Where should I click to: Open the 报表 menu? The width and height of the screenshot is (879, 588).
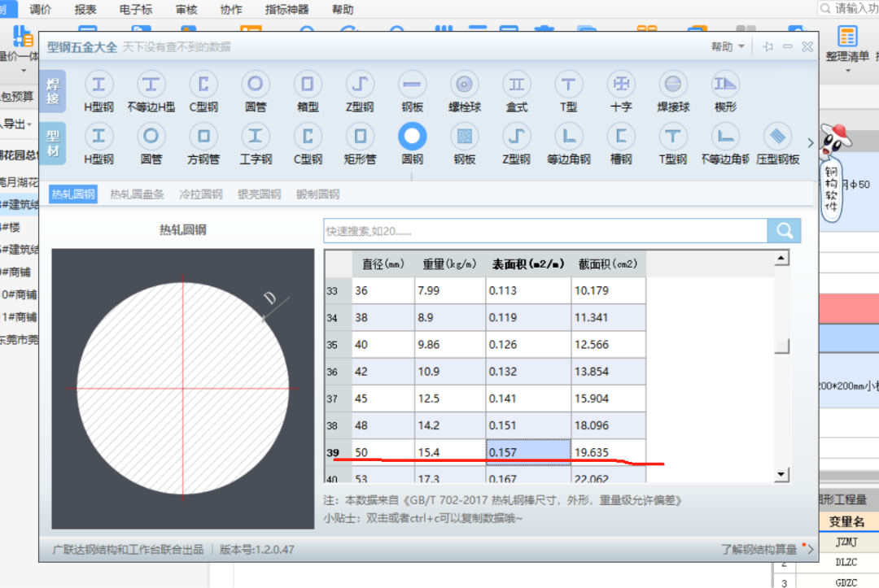click(85, 9)
